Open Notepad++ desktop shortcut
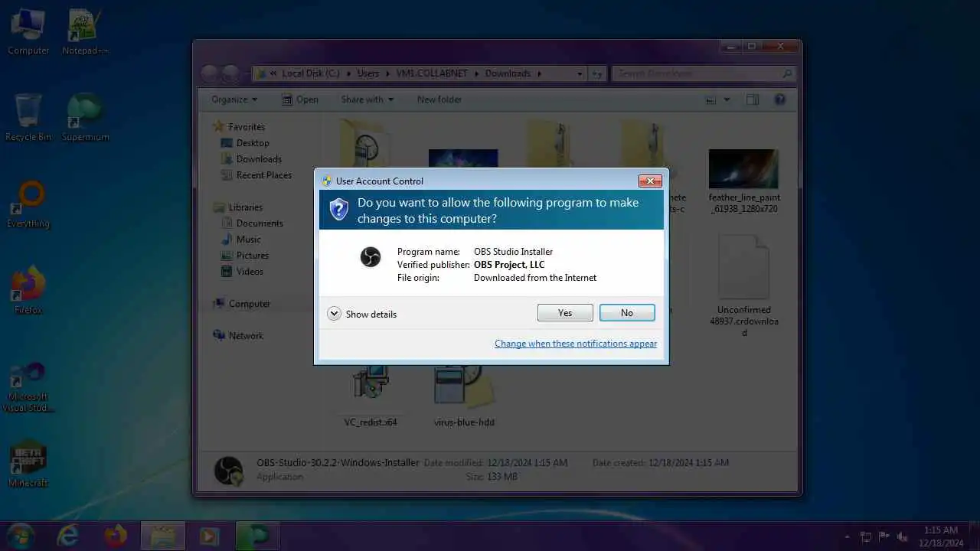 pyautogui.click(x=85, y=32)
